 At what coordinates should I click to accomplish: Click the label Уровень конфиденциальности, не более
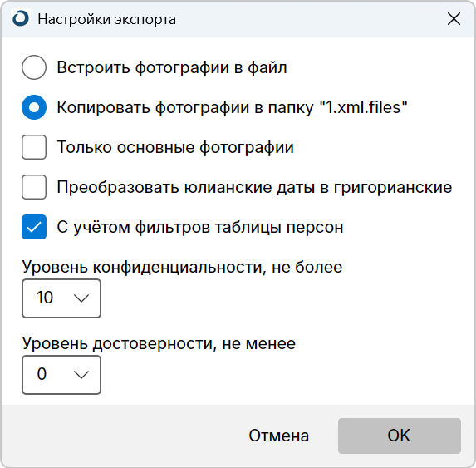pos(182,267)
